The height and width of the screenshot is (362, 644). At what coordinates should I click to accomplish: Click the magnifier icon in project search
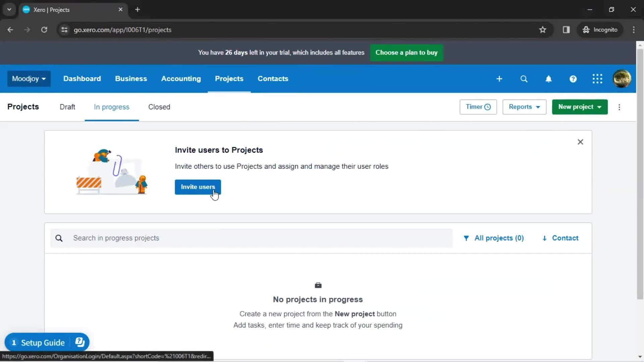tap(59, 238)
